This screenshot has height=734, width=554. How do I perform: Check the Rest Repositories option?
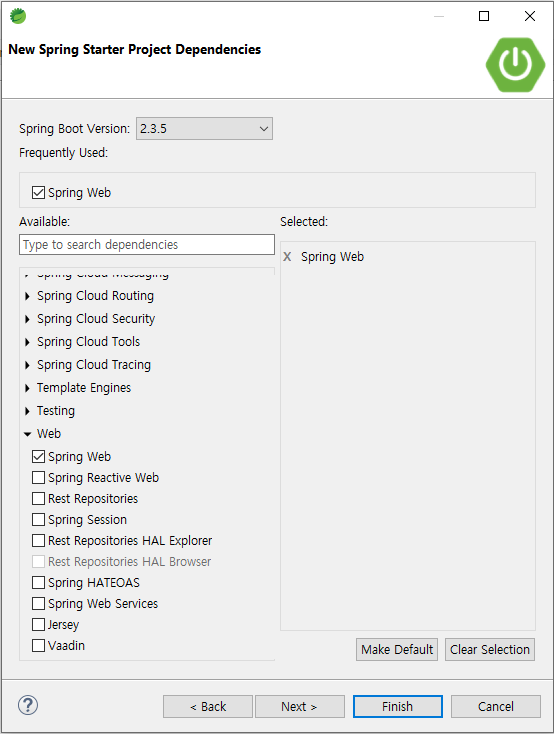[38, 499]
